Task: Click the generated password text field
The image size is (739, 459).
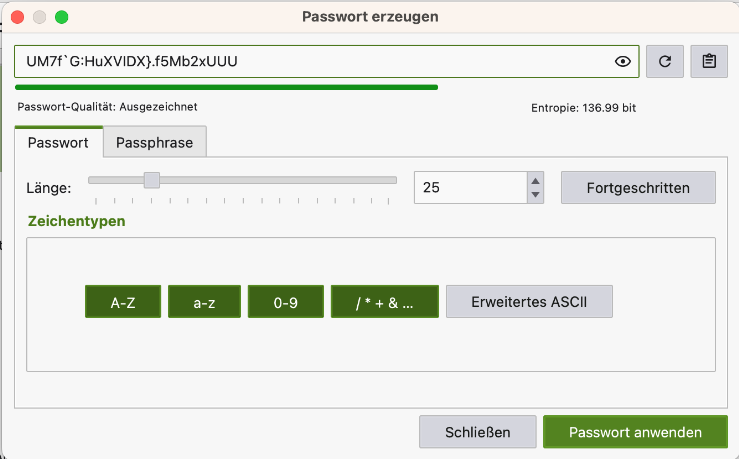Action: tap(310, 62)
